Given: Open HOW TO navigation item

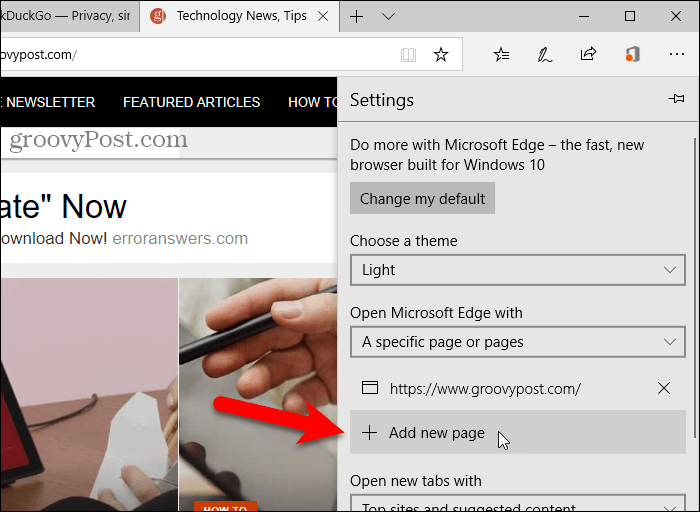Looking at the screenshot, I should (312, 102).
